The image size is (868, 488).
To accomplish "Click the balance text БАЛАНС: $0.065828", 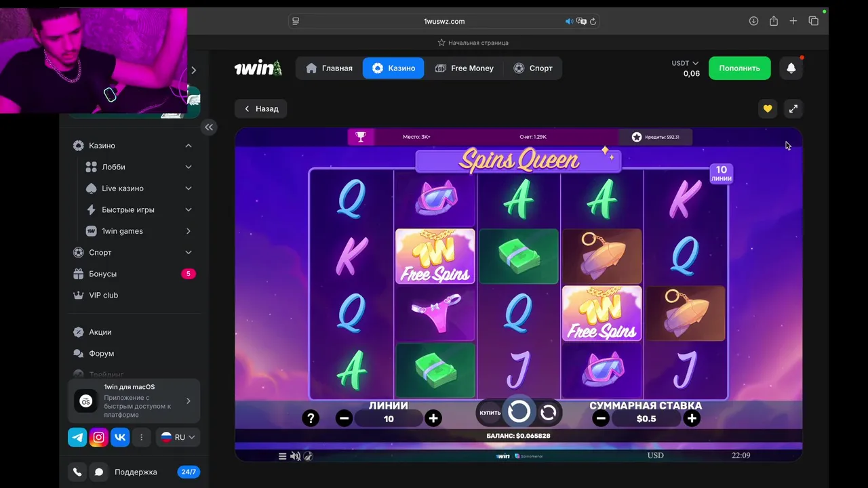I will pyautogui.click(x=518, y=436).
